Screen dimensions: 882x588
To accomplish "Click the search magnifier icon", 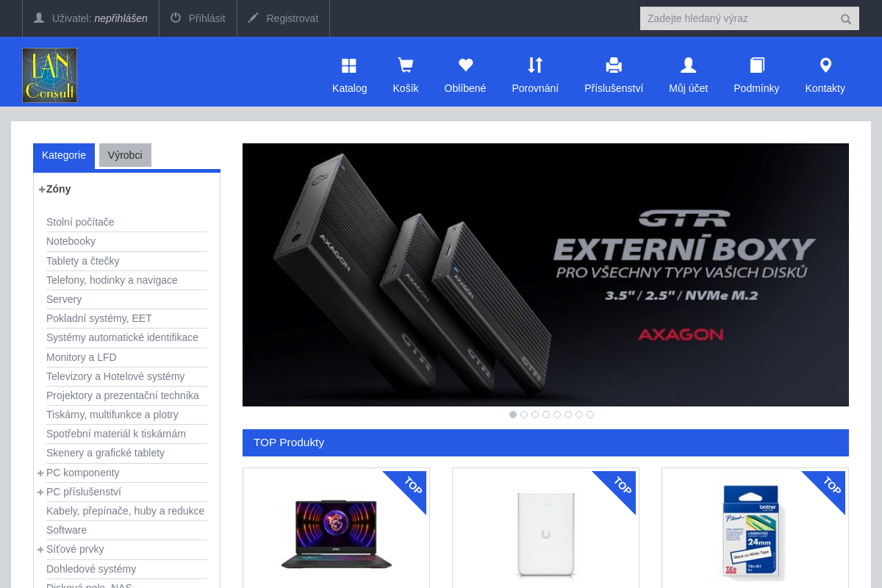I will coord(846,19).
